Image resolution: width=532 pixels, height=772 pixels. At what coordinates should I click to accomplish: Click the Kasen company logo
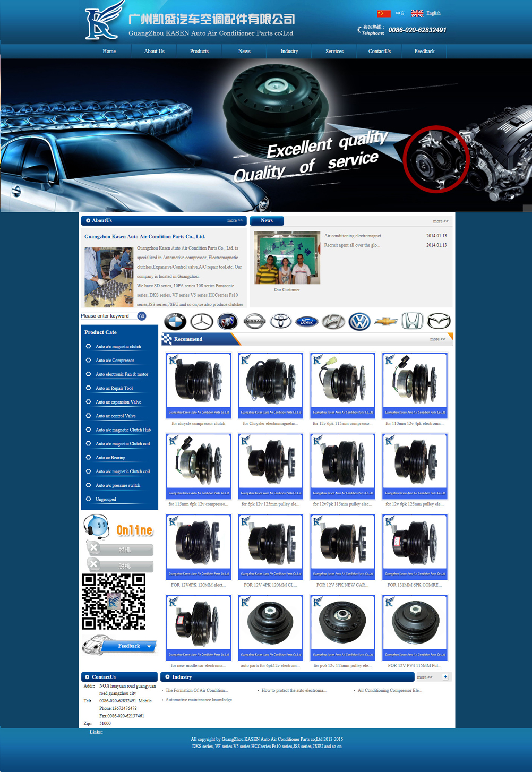coord(104,22)
